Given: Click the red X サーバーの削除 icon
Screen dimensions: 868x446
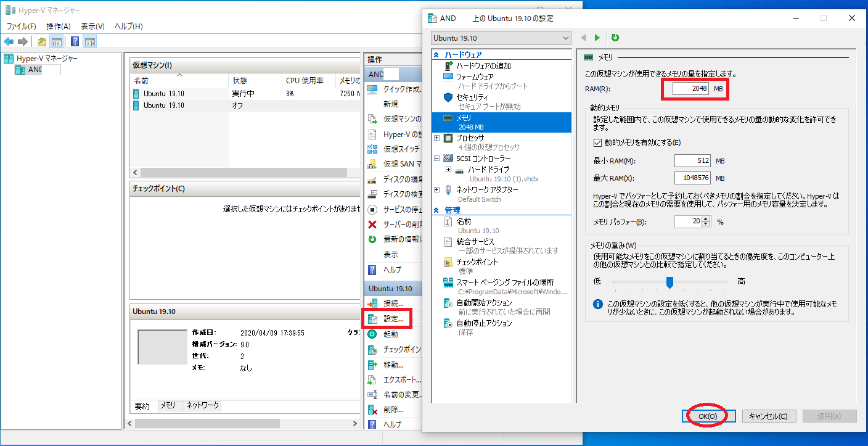Looking at the screenshot, I should coord(372,225).
